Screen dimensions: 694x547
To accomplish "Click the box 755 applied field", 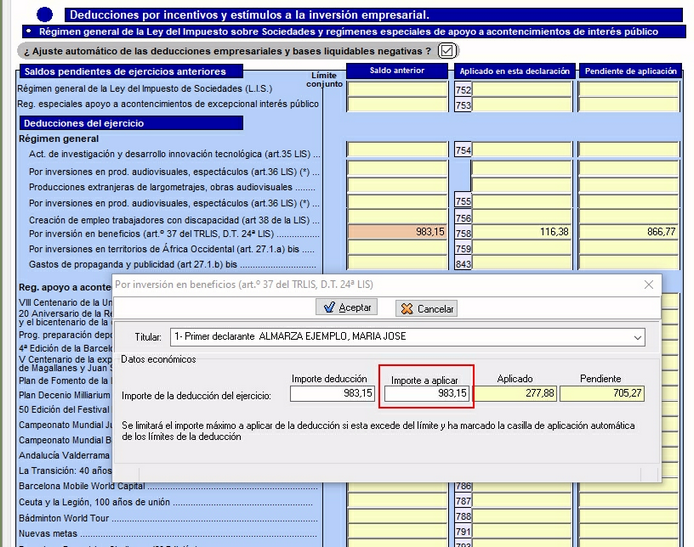I will (x=521, y=201).
